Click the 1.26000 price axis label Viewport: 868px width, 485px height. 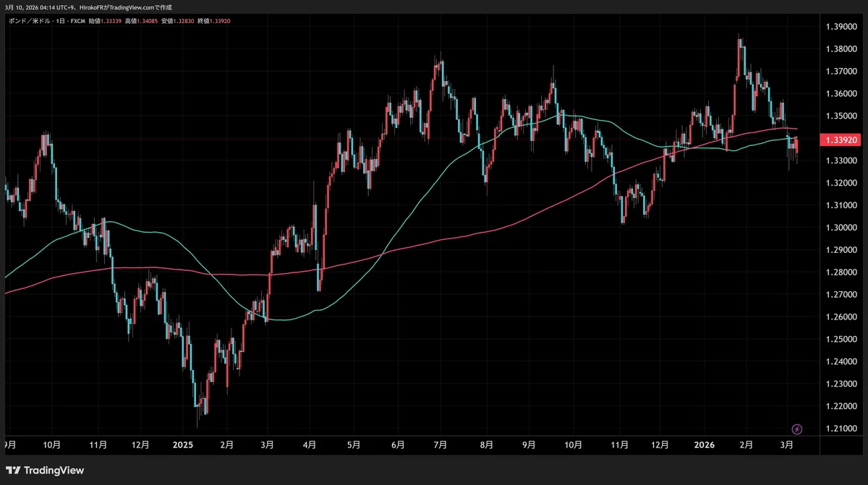(x=840, y=317)
